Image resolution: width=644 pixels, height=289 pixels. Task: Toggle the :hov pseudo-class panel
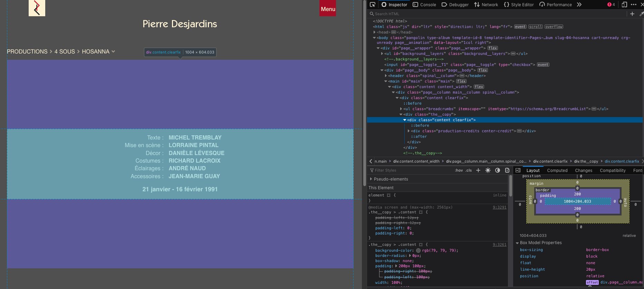pyautogui.click(x=459, y=170)
